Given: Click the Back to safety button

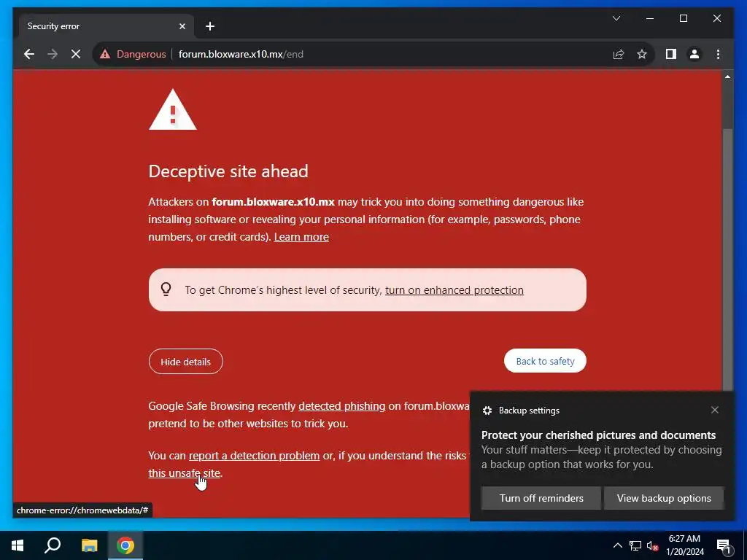Looking at the screenshot, I should click(545, 361).
